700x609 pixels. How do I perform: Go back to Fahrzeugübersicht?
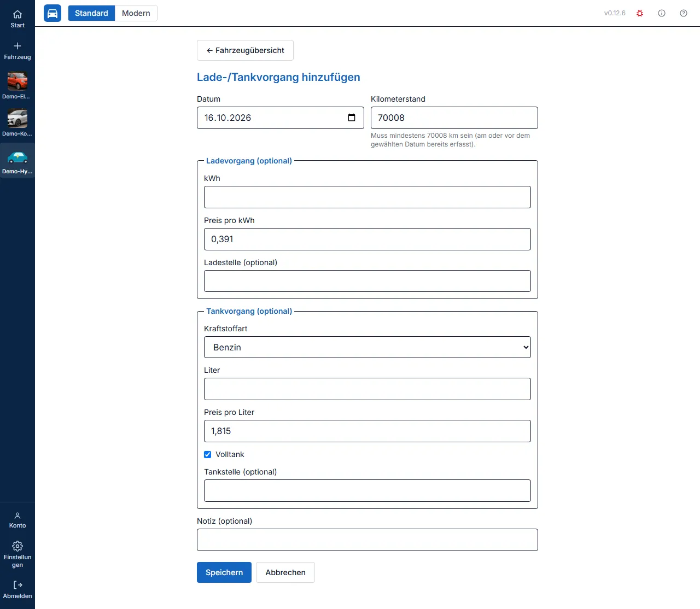[x=245, y=50]
